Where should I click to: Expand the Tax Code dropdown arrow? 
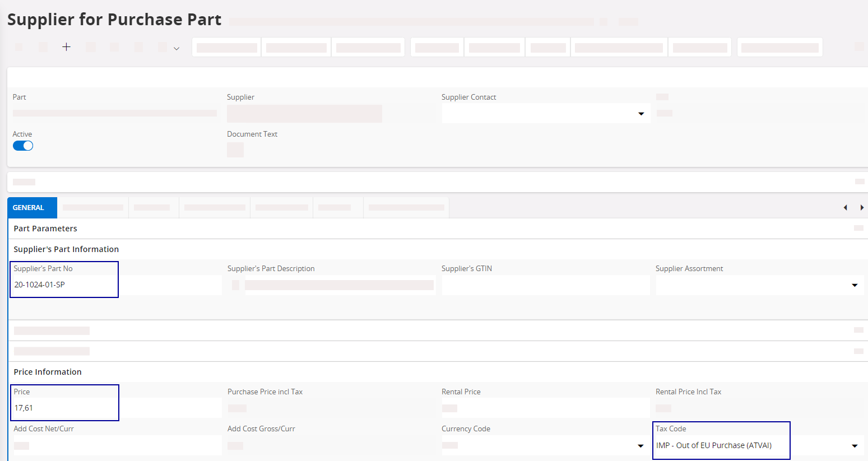click(855, 446)
